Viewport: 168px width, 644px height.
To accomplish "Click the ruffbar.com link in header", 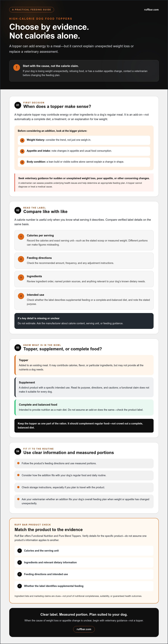I will (x=151, y=10).
